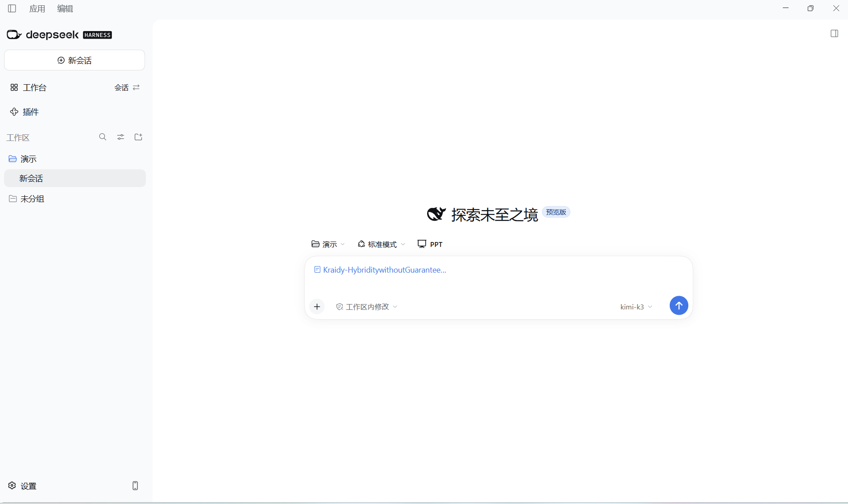
Task: Switch view with the 会话 toggle
Action: point(127,87)
